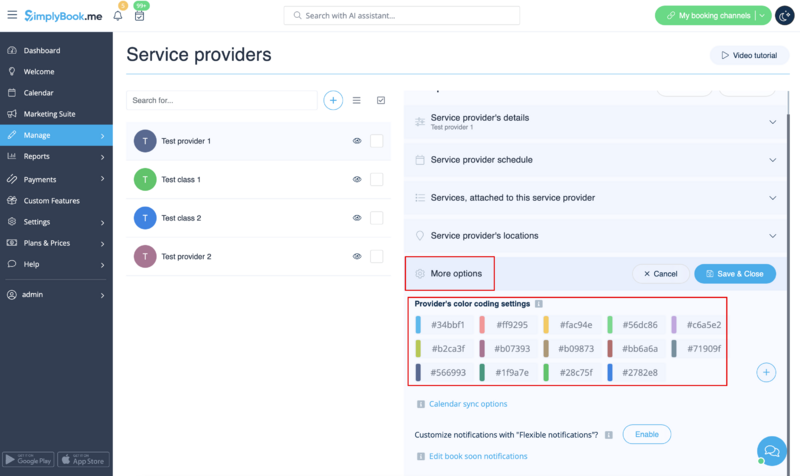Click info icon next to Flexible notifications
Image resolution: width=800 pixels, height=476 pixels.
tap(609, 435)
